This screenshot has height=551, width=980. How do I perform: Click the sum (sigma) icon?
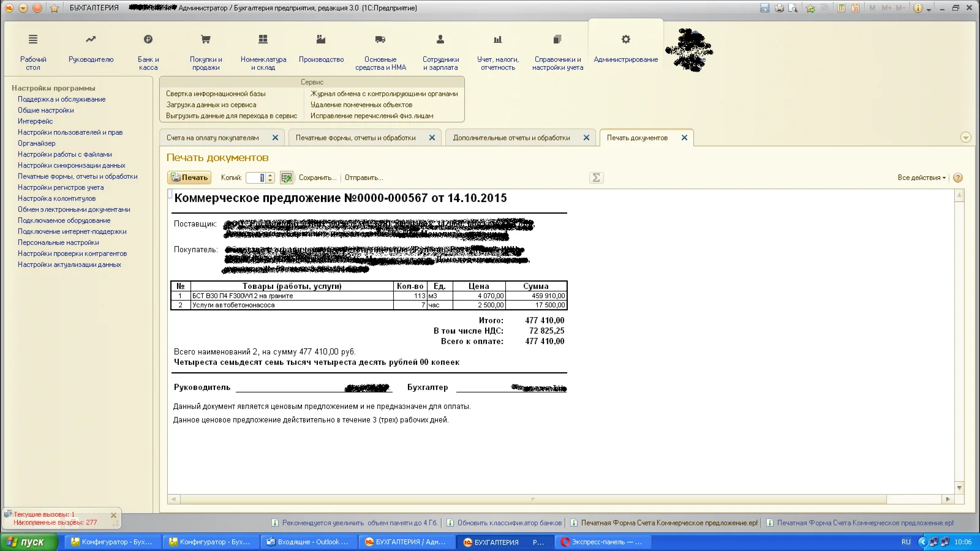pyautogui.click(x=596, y=178)
